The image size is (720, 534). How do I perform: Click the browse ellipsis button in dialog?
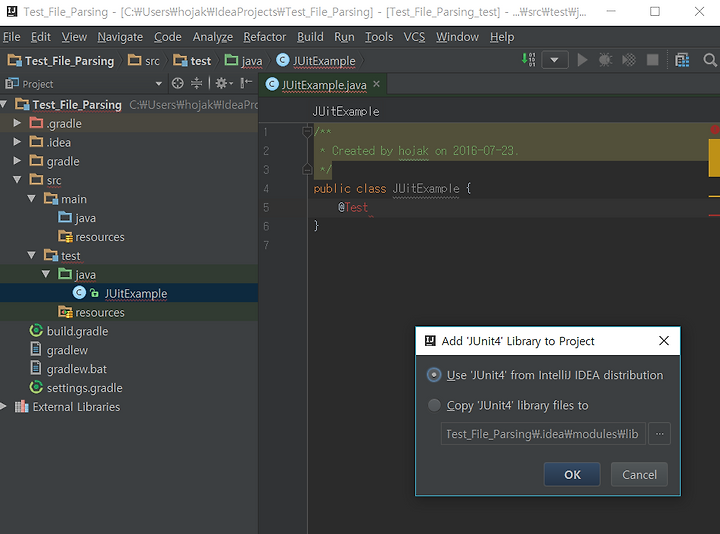[x=659, y=434]
